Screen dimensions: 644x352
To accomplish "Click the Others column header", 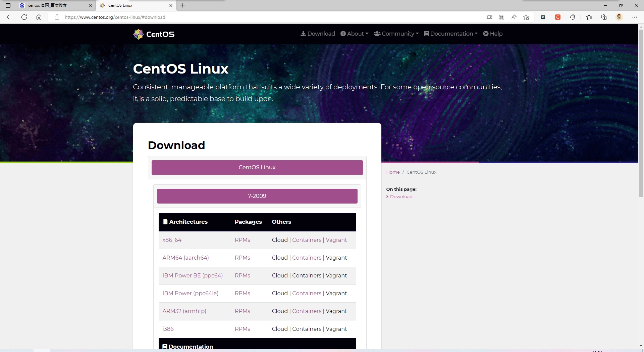I will (281, 222).
